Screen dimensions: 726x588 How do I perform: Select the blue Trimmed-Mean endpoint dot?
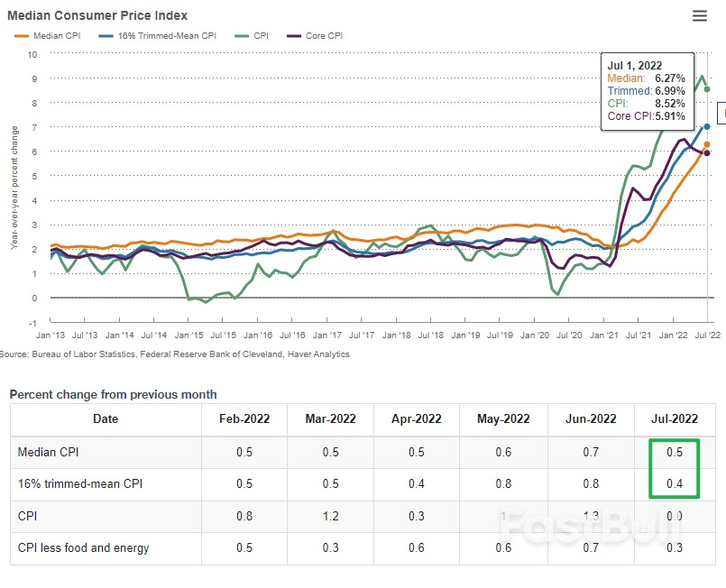[x=708, y=126]
